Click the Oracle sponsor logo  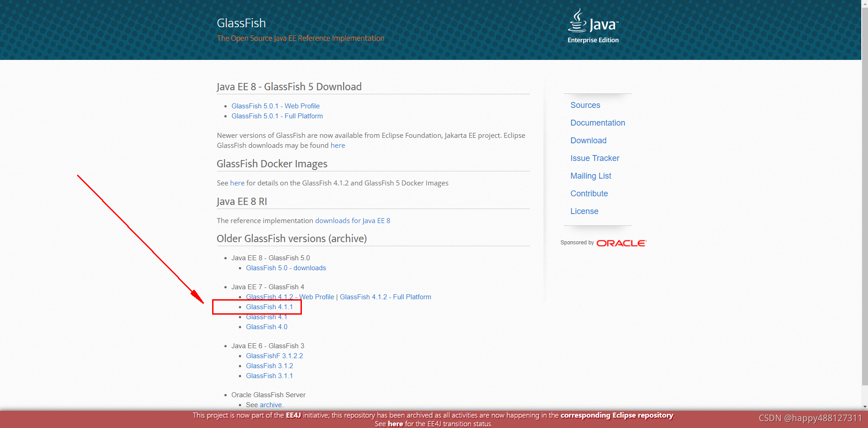point(621,243)
